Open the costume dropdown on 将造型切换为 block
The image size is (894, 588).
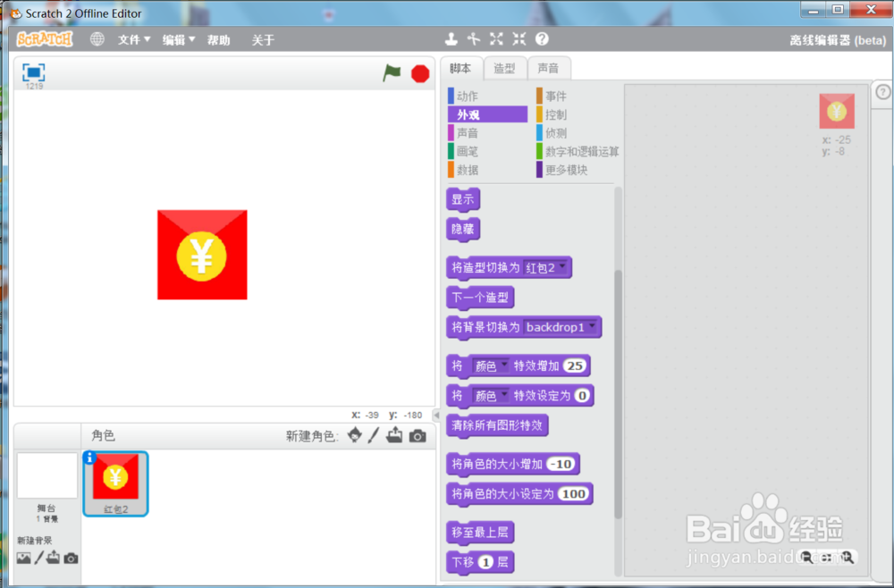pos(559,266)
